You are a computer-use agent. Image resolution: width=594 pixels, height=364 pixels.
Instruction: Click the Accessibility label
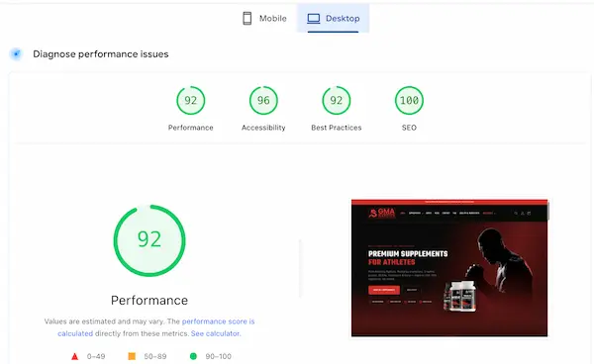point(263,128)
